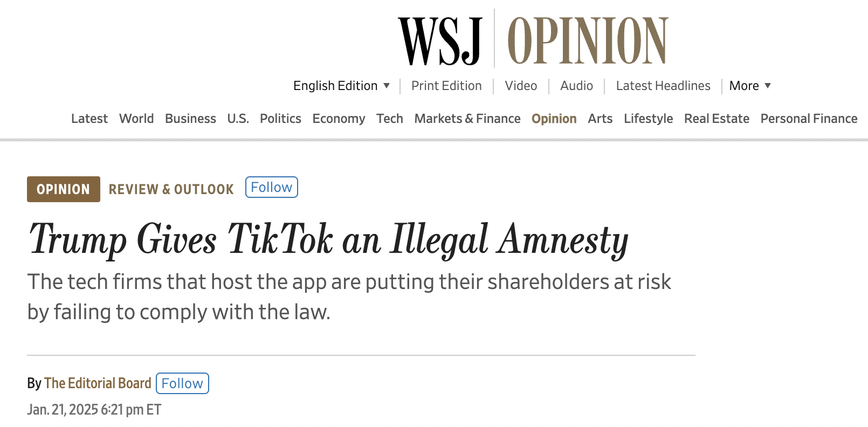The height and width of the screenshot is (427, 868).
Task: Open the Print Edition
Action: (x=446, y=86)
